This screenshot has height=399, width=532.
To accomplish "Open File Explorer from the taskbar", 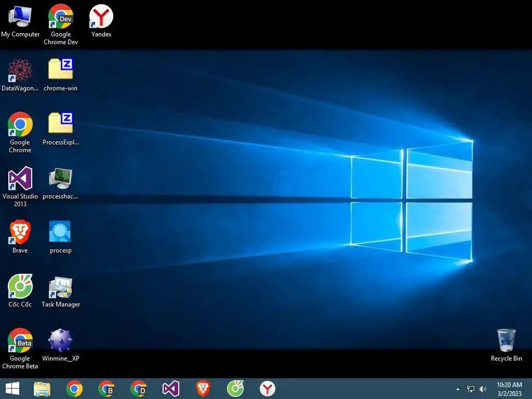I will click(x=42, y=389).
